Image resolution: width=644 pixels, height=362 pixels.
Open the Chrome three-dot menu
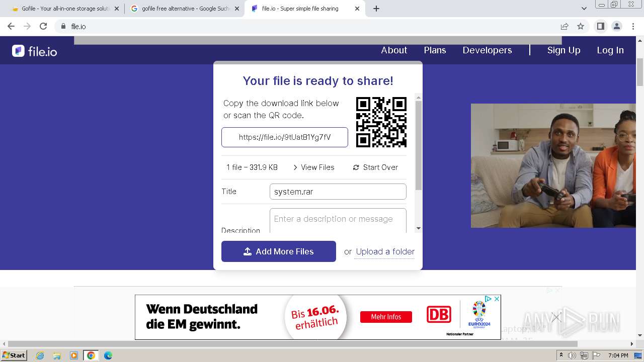pos(633,26)
